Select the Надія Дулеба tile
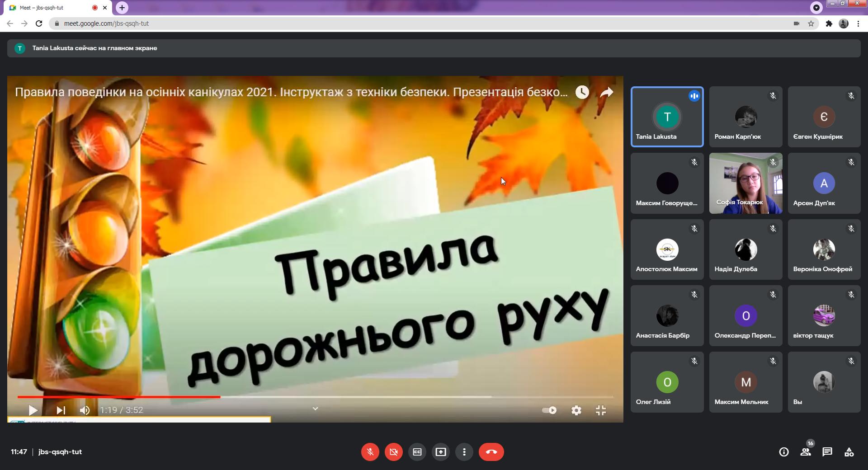 746,249
